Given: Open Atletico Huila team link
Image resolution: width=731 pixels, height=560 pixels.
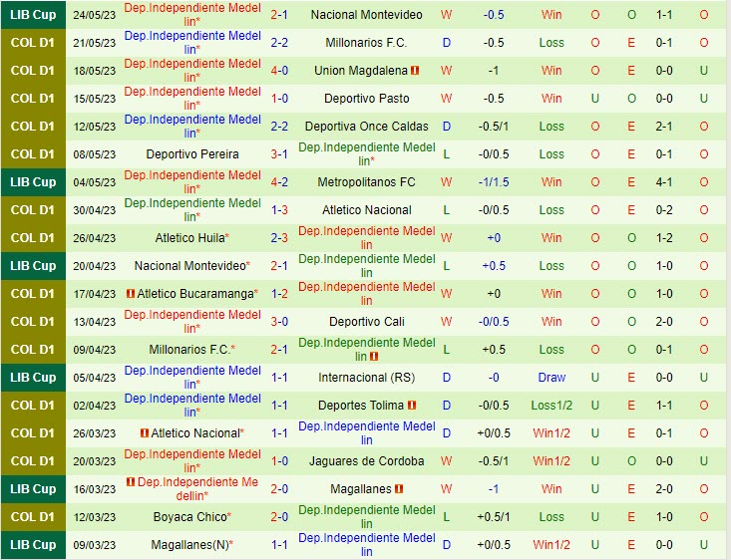Looking at the screenshot, I should pos(189,237).
